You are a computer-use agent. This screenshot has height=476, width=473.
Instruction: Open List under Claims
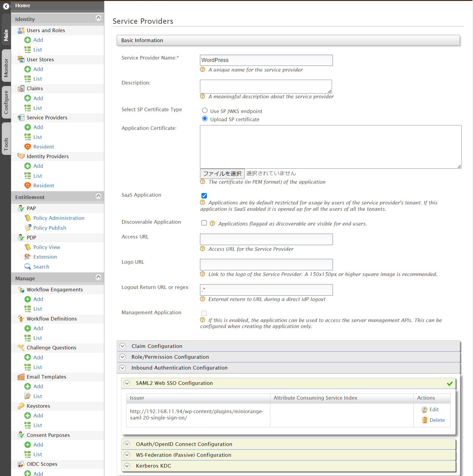38,108
